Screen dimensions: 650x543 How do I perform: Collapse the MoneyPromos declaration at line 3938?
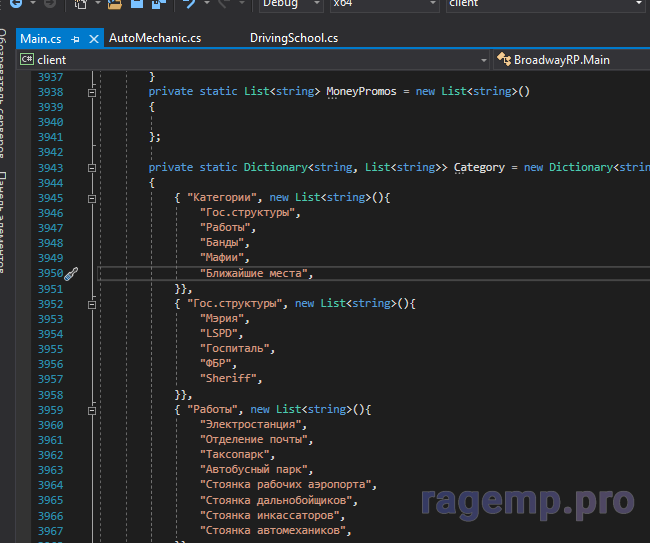click(x=92, y=92)
